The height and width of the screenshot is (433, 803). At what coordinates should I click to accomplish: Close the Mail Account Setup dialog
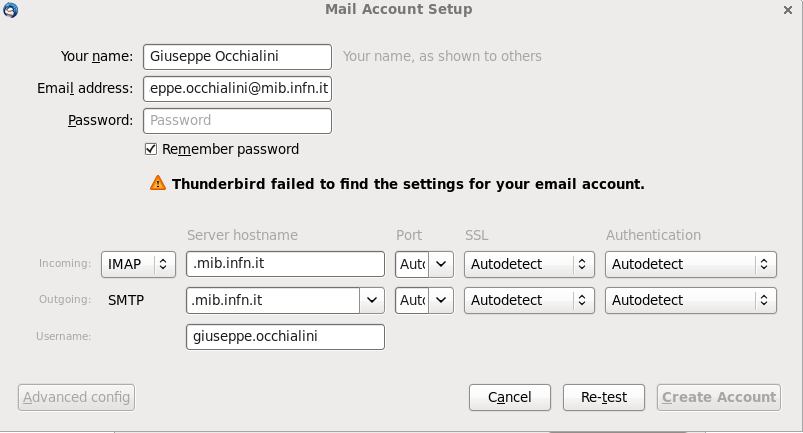coord(788,10)
